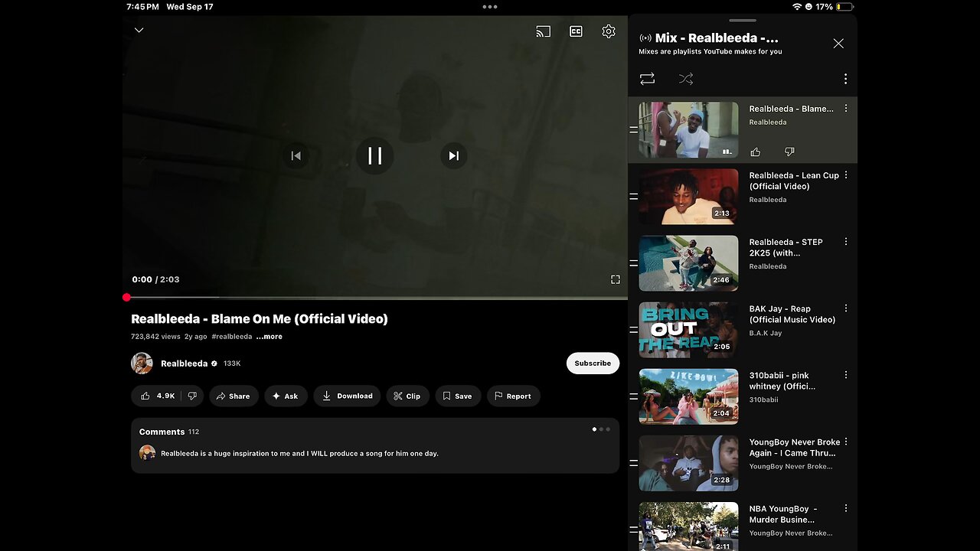Open the Lean Cup video thumbnail
Screen dimensions: 980x551
(689, 197)
